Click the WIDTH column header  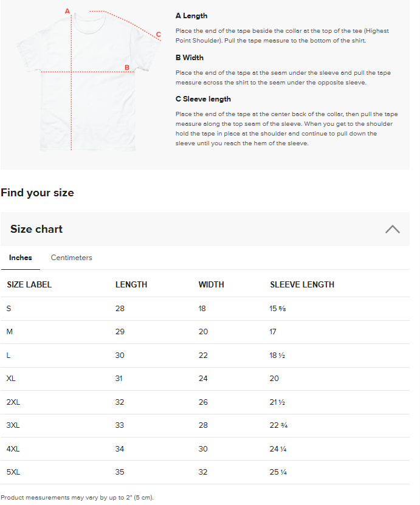(x=212, y=284)
